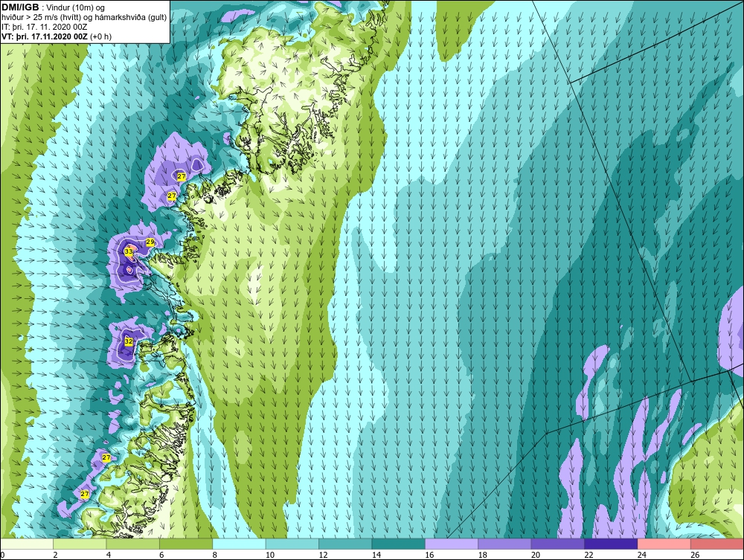Viewport: 744px width, 560px height.
Task: Click the 'IT: þri. 17. 11. 2020 00Z' line
Action: pos(44,27)
